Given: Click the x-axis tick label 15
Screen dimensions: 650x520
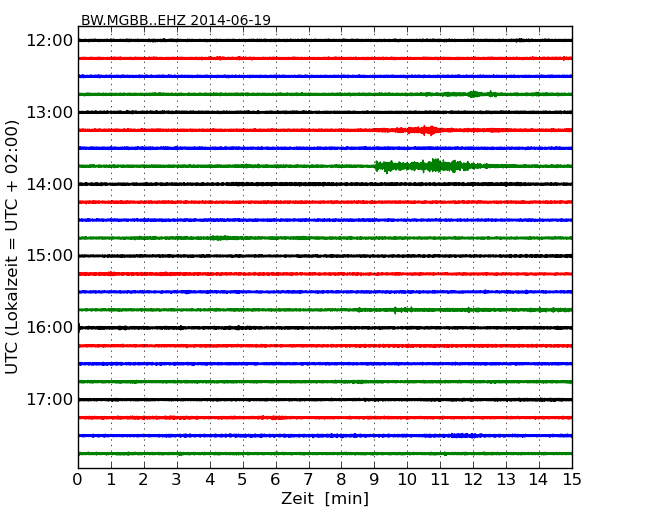Looking at the screenshot, I should pos(572,479).
